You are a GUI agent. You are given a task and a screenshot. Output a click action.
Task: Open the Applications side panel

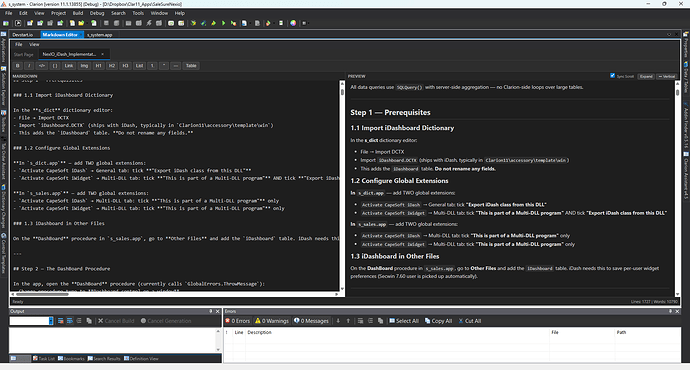click(x=4, y=46)
